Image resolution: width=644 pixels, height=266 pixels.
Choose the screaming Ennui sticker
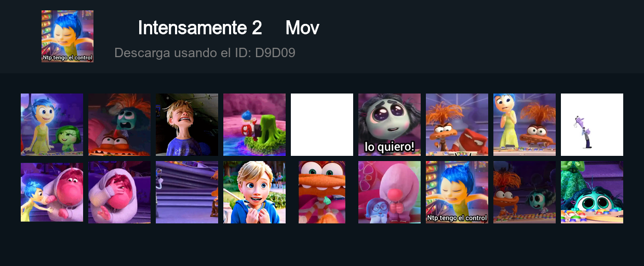(x=119, y=125)
